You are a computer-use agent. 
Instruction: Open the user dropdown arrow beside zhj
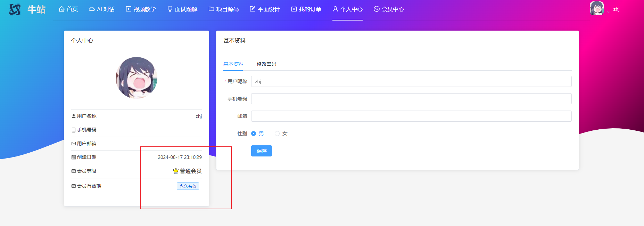609,12
